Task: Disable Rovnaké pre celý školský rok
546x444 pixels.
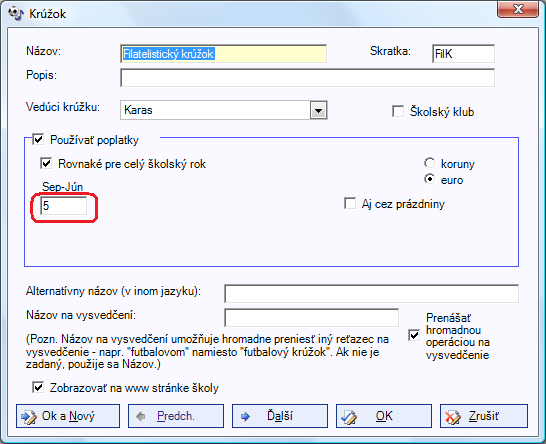Action: coord(46,163)
